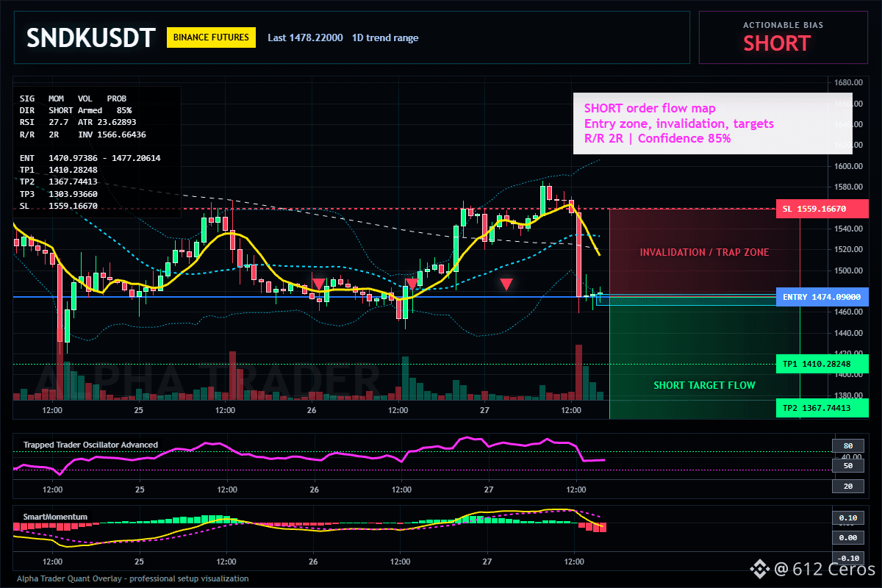This screenshot has height=588, width=882.
Task: Click the 20 level on oscillator axis
Action: (847, 486)
